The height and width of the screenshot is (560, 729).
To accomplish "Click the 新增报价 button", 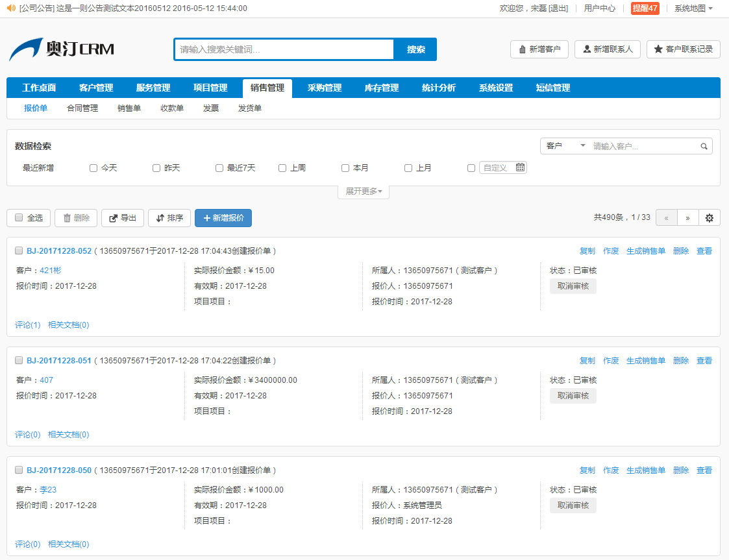I will pyautogui.click(x=223, y=218).
